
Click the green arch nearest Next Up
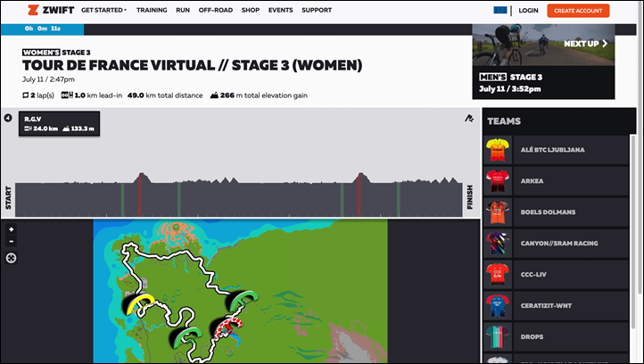[x=243, y=301]
